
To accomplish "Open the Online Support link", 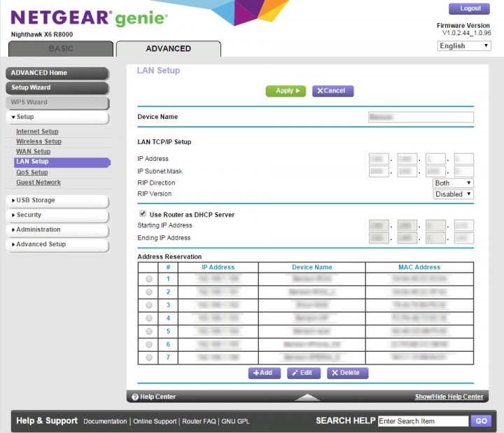I will (x=155, y=421).
